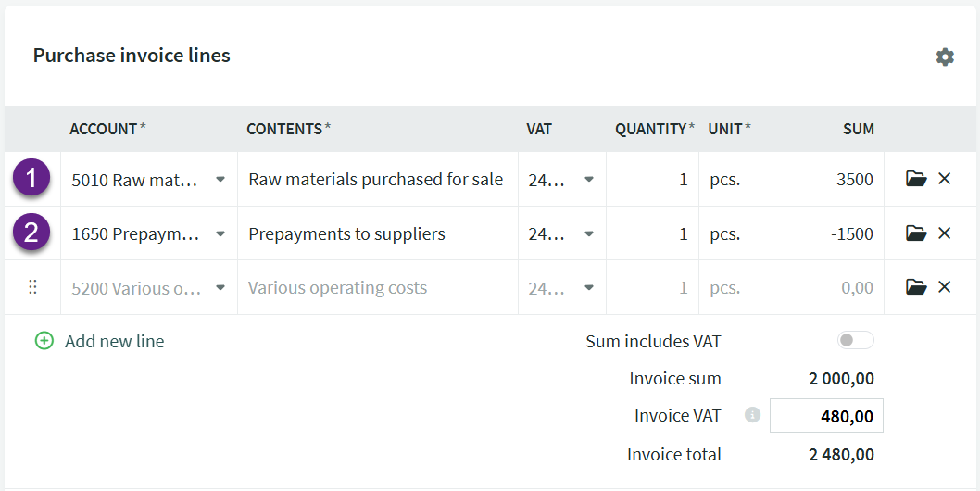980x491 pixels.
Task: Open VAT dropdown on Prepayments line
Action: [588, 234]
